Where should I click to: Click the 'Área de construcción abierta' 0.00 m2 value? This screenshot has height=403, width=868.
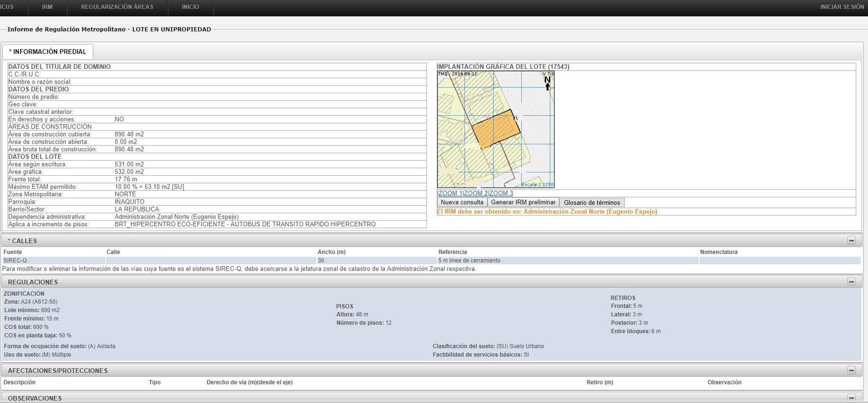[x=126, y=142]
